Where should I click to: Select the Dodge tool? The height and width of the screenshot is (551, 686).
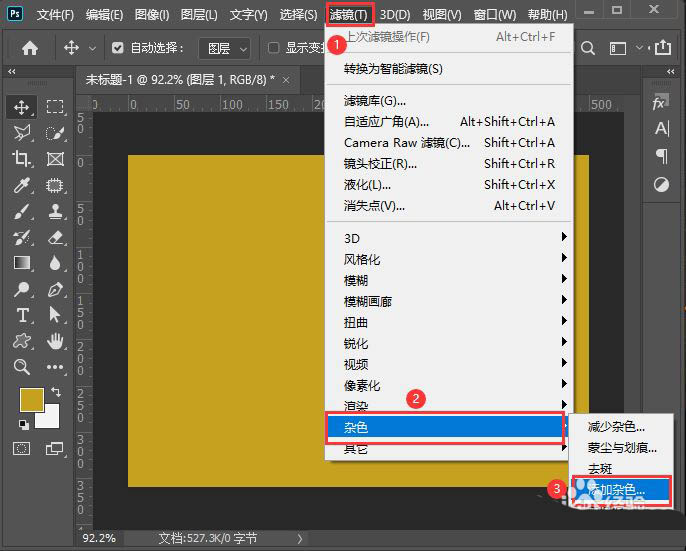pyautogui.click(x=21, y=289)
